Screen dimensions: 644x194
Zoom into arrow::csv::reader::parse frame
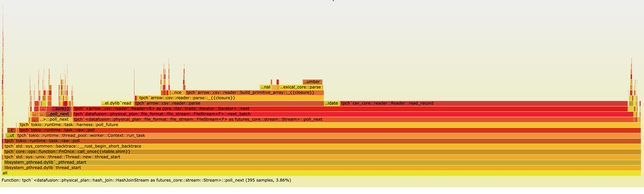(229, 104)
